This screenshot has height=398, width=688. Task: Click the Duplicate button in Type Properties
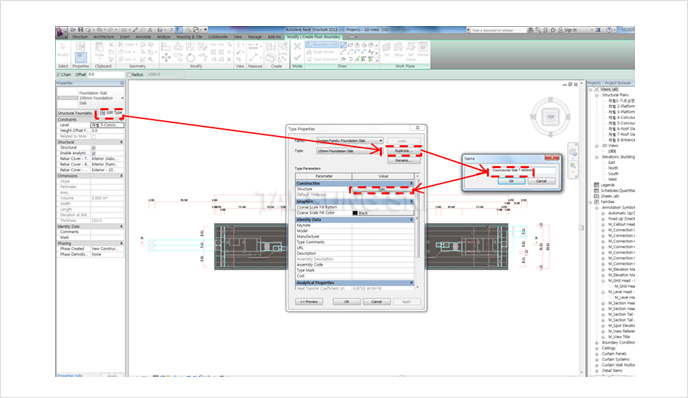(403, 151)
